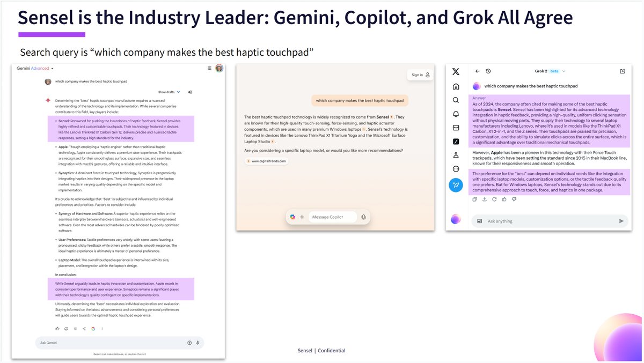Screen dimensions: 644x363
Task: Open Messages envelope in X sidebar
Action: tap(456, 128)
